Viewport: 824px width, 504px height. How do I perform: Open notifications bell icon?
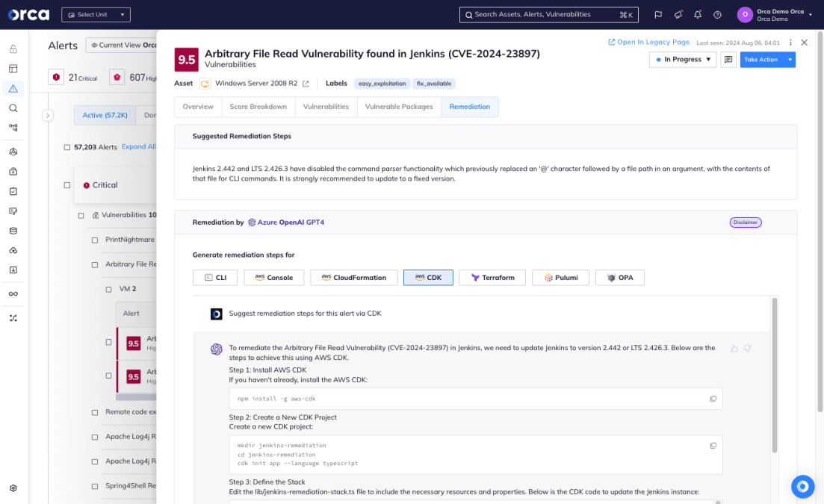pos(697,15)
